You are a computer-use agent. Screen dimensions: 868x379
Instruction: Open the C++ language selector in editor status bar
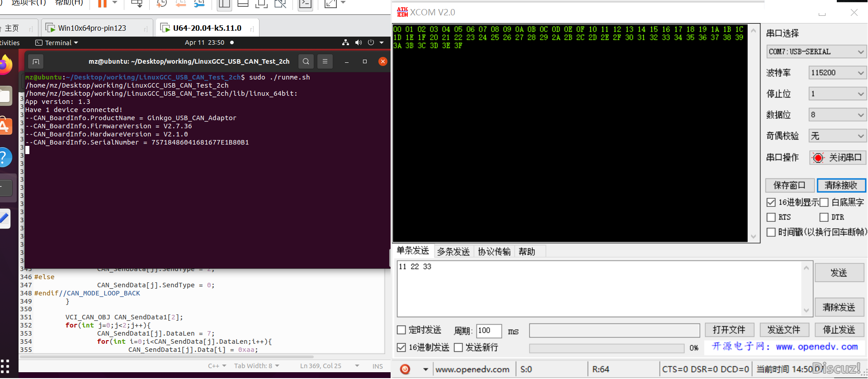coord(217,366)
